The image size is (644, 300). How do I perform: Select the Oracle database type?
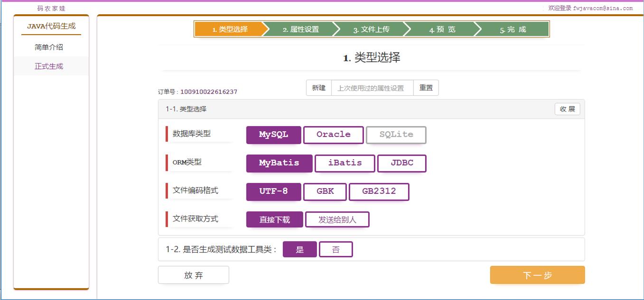click(x=333, y=135)
